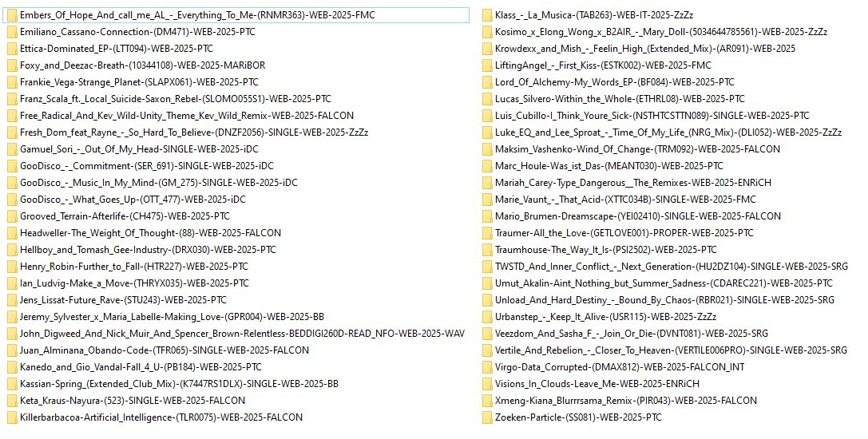Select Mario_Brumen-Dreamscape folder name

[638, 216]
